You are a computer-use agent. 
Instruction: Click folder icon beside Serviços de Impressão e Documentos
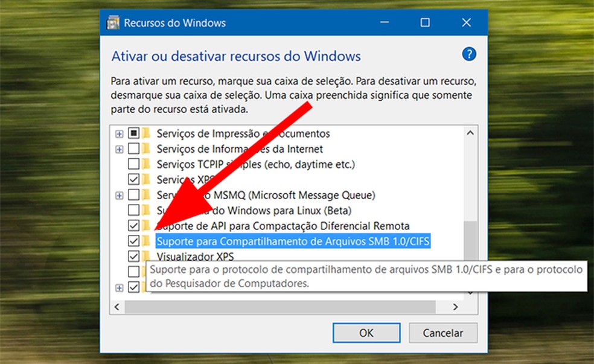coord(146,133)
